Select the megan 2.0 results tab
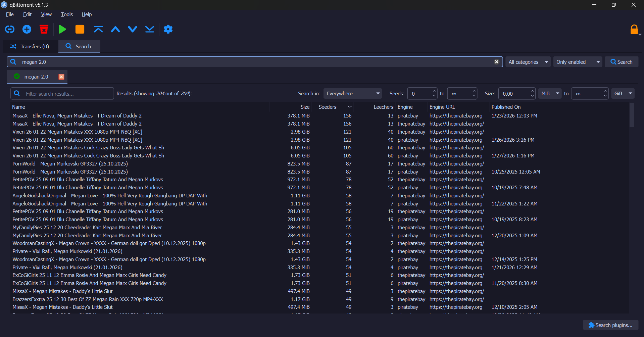644x337 pixels. tap(36, 77)
